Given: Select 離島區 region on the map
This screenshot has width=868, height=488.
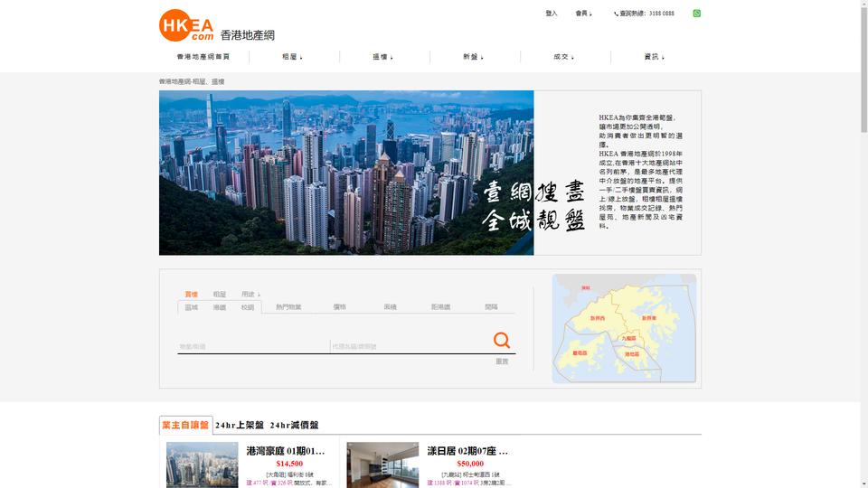Looking at the screenshot, I should [x=580, y=353].
